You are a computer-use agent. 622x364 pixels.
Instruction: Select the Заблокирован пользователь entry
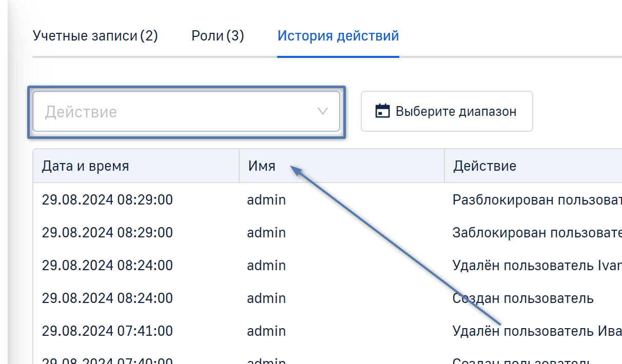tap(536, 233)
